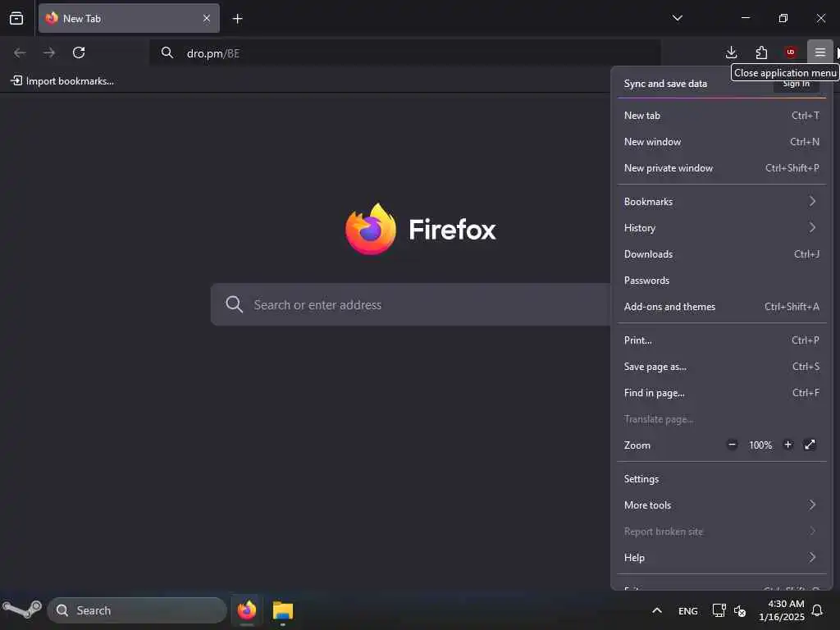The image size is (840, 630).
Task: Open the List all tabs dropdown arrow
Action: click(677, 18)
